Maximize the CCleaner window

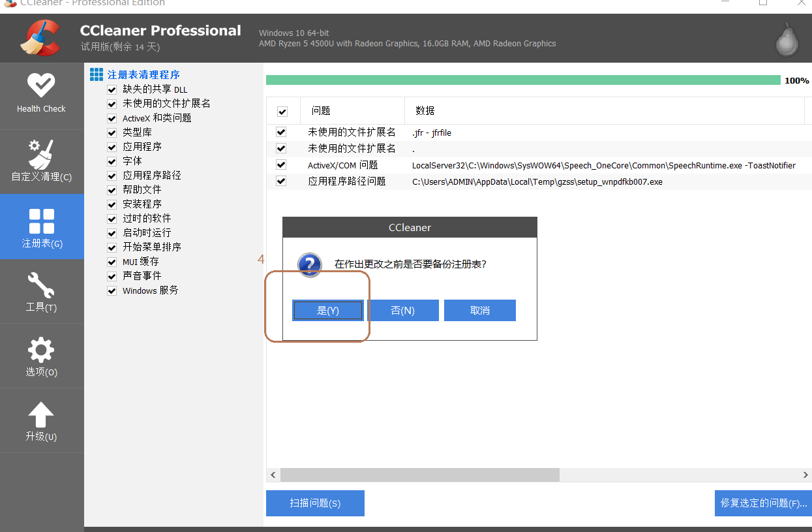click(763, 3)
